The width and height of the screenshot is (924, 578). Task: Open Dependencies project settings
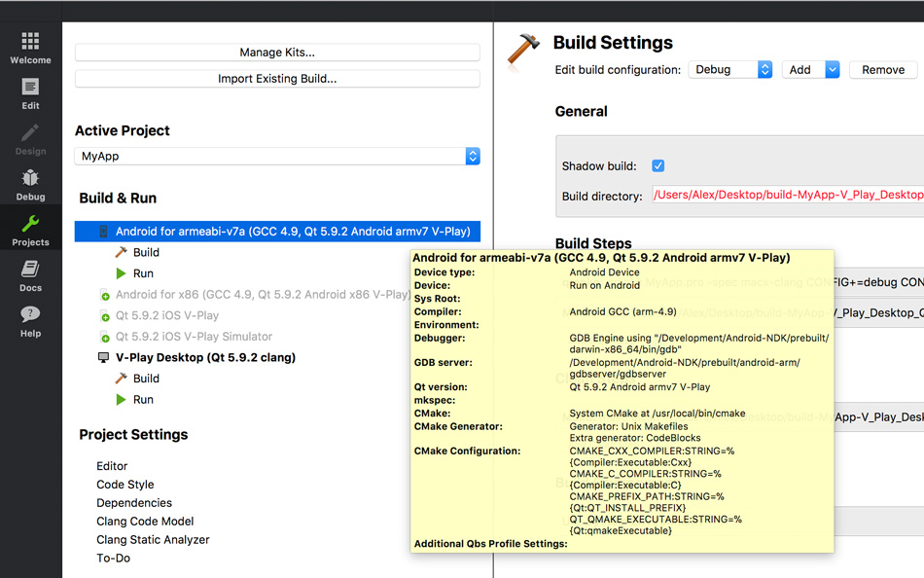click(x=134, y=502)
